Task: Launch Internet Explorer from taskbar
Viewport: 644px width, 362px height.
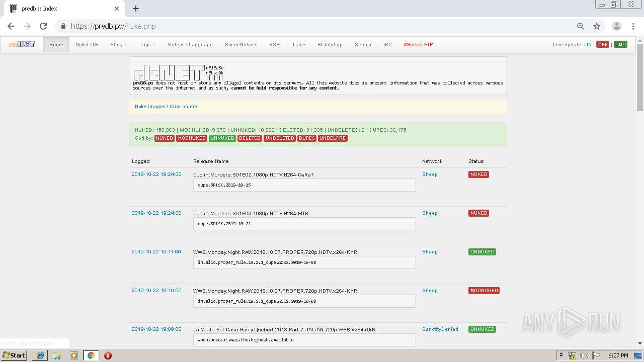Action: 40,355
